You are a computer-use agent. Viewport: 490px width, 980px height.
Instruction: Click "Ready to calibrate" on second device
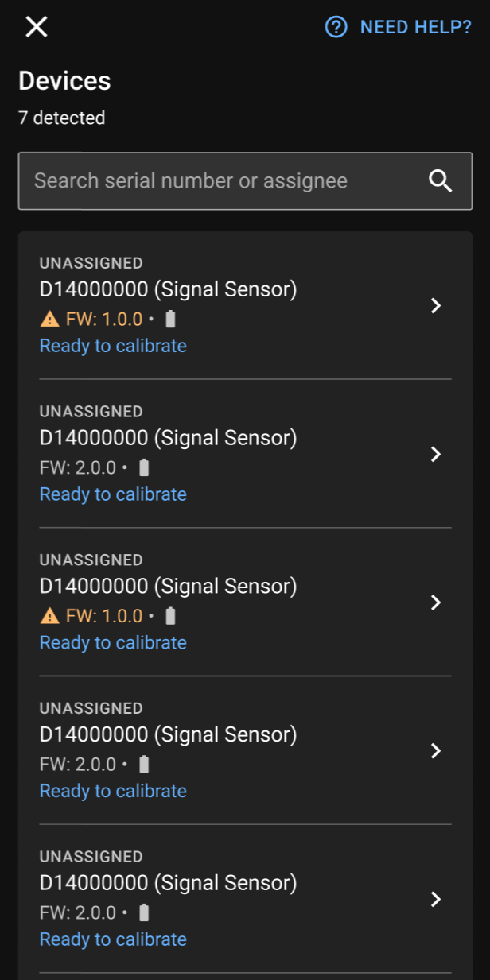pos(113,494)
